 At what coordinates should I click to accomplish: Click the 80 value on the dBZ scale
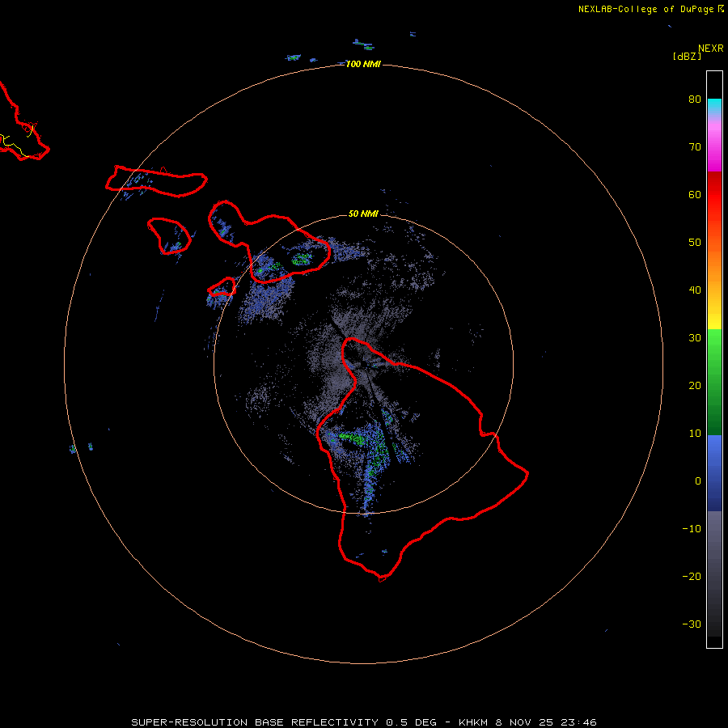695,99
